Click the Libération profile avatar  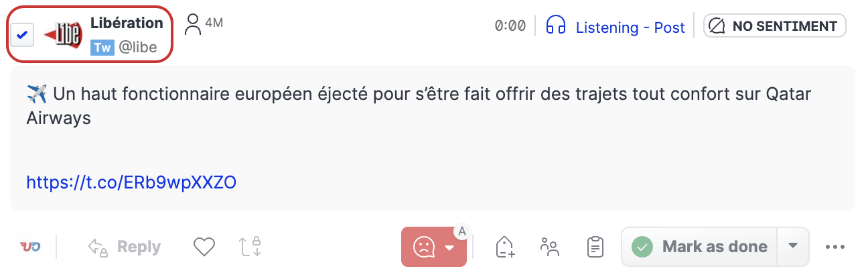(63, 33)
